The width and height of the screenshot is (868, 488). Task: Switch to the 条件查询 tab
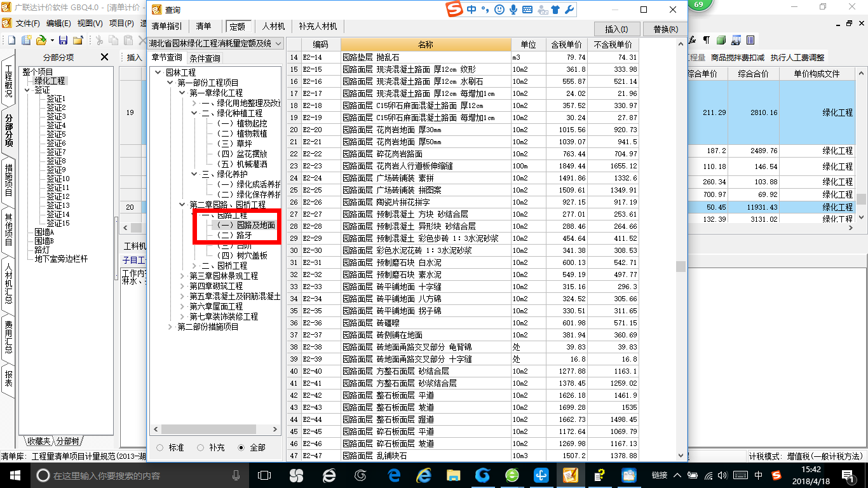[205, 58]
